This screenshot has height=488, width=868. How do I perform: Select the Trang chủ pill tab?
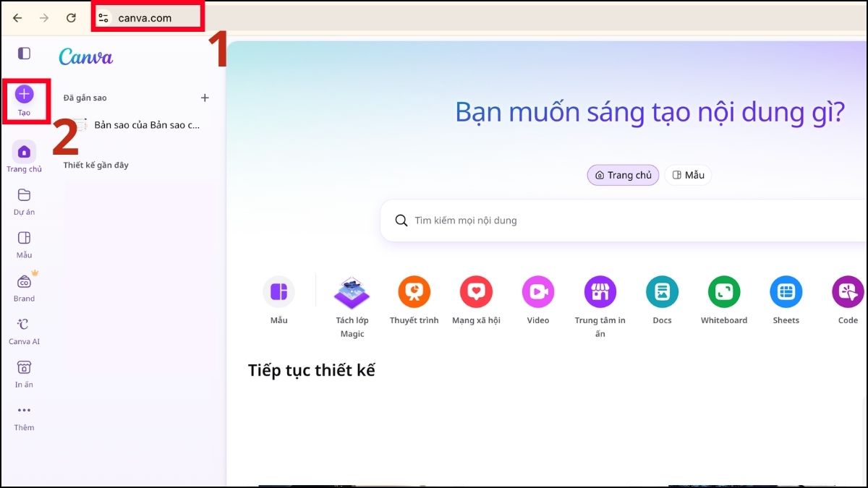point(623,175)
